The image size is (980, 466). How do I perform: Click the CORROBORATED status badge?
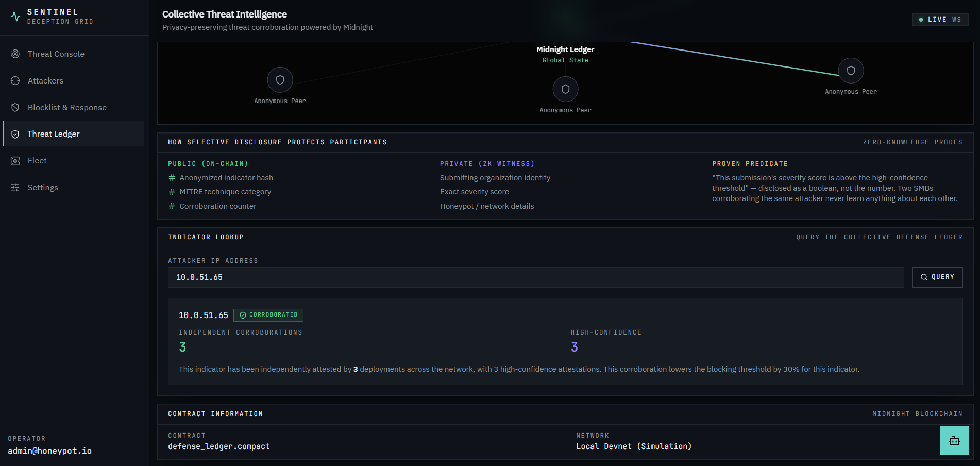[x=268, y=315]
